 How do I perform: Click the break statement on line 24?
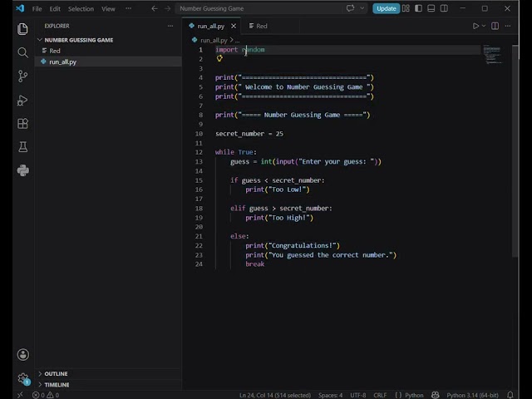(255, 264)
